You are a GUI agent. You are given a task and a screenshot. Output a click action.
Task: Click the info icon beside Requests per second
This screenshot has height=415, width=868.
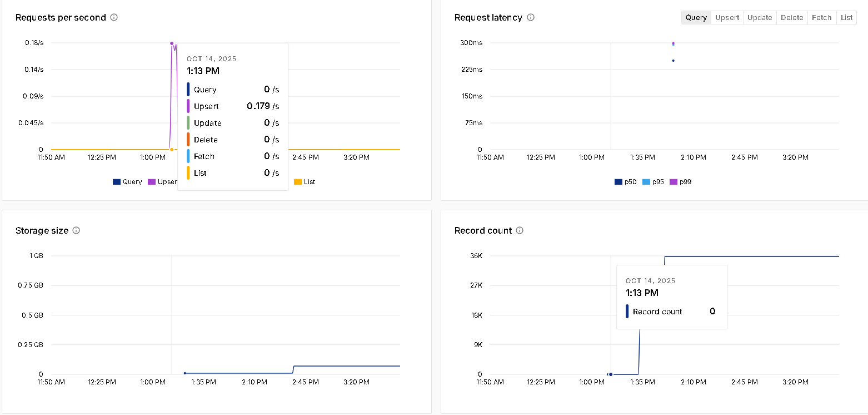pyautogui.click(x=114, y=17)
